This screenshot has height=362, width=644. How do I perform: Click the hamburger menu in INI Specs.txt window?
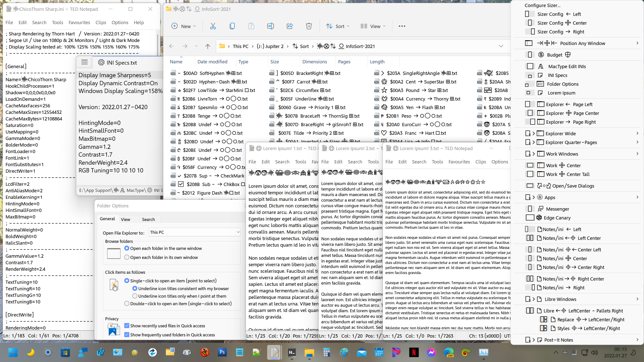pos(84,62)
